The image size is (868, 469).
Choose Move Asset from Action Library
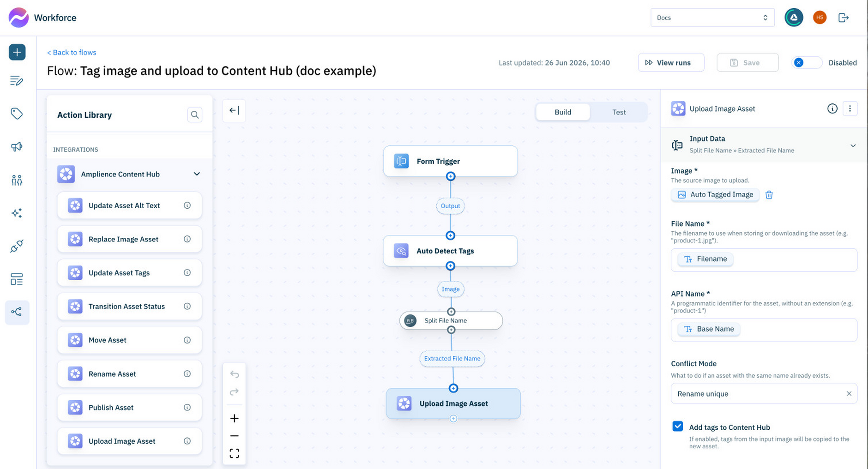129,340
